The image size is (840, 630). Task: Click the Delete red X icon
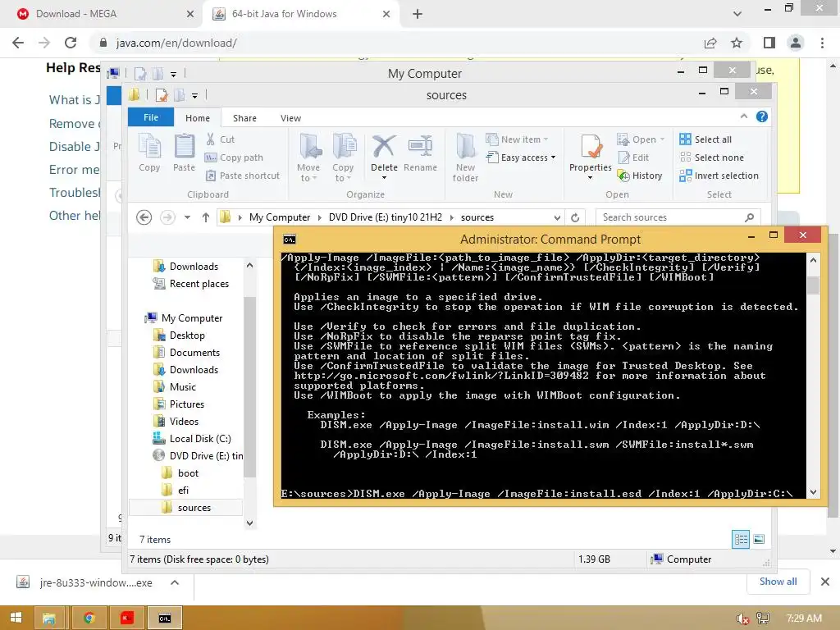coord(384,147)
